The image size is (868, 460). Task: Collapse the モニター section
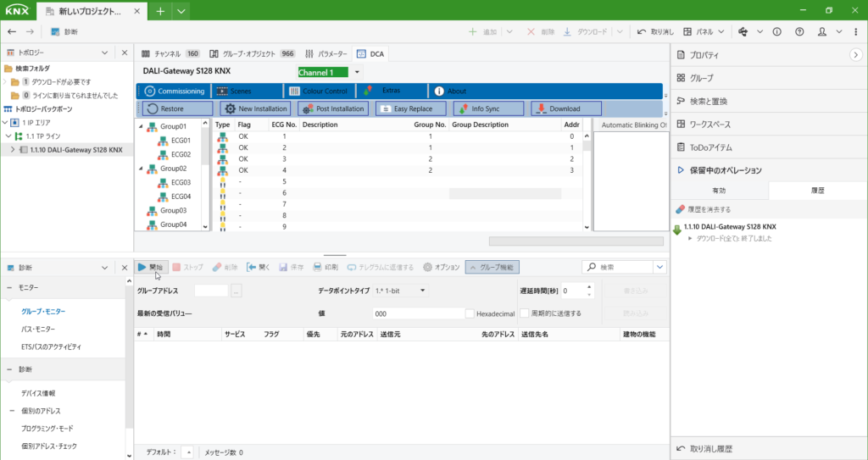tap(9, 288)
